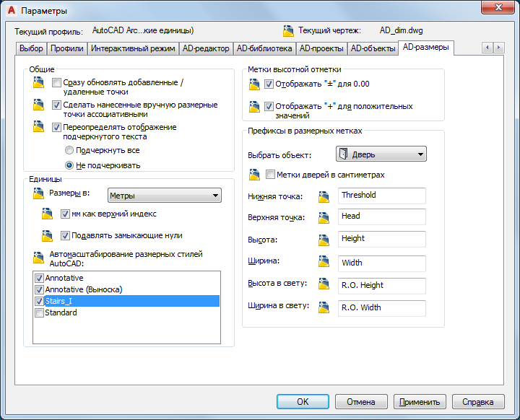
Task: Select 'Standard' text in style list
Action: click(61, 312)
